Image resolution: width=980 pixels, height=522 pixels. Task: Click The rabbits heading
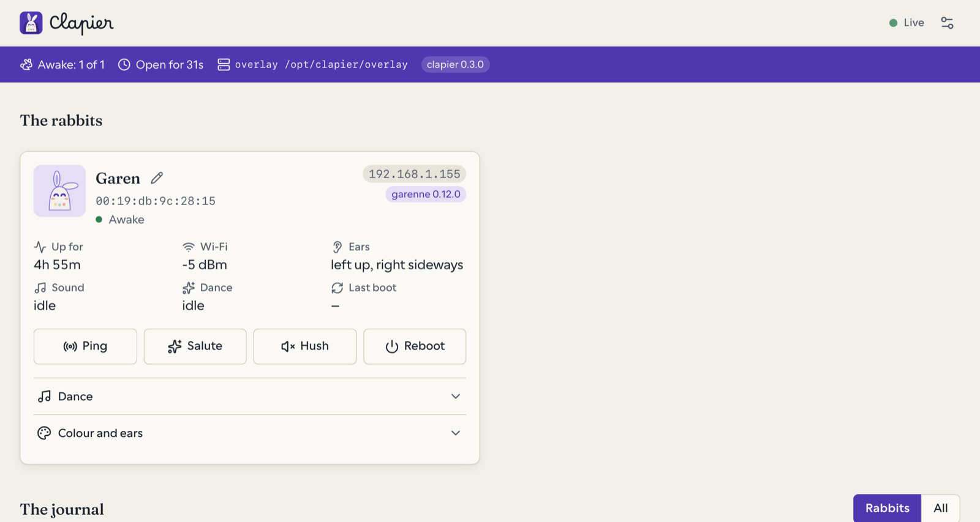61,121
